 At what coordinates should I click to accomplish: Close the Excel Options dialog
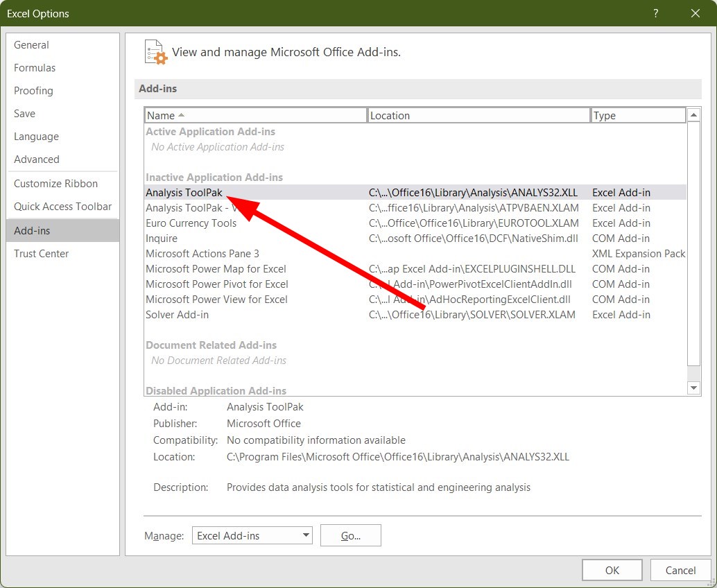(x=696, y=13)
